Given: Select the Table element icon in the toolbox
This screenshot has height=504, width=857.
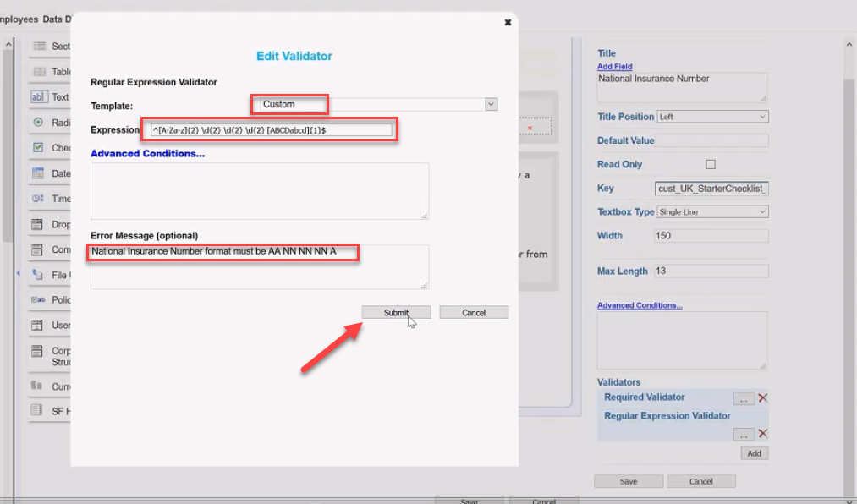Looking at the screenshot, I should tap(40, 72).
